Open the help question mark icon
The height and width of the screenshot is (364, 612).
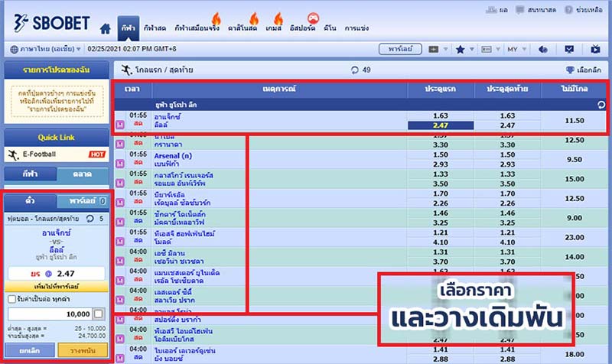tap(568, 10)
